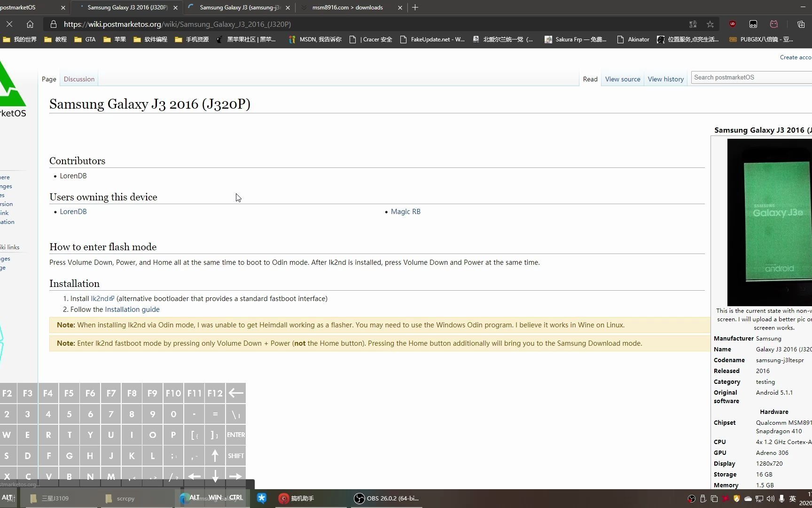
Task: Open the Tampermonkey extension
Action: (753, 24)
